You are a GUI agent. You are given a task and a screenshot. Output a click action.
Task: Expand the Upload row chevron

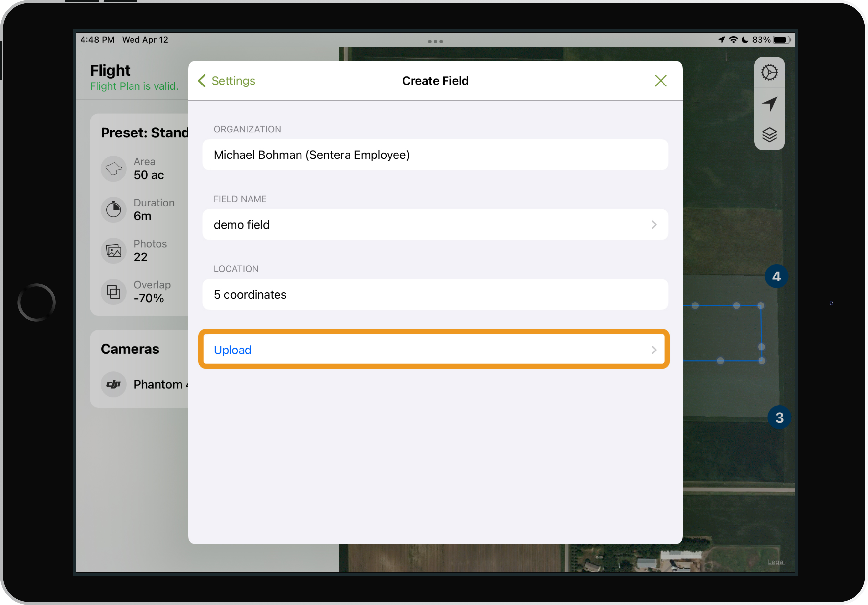[x=654, y=350]
